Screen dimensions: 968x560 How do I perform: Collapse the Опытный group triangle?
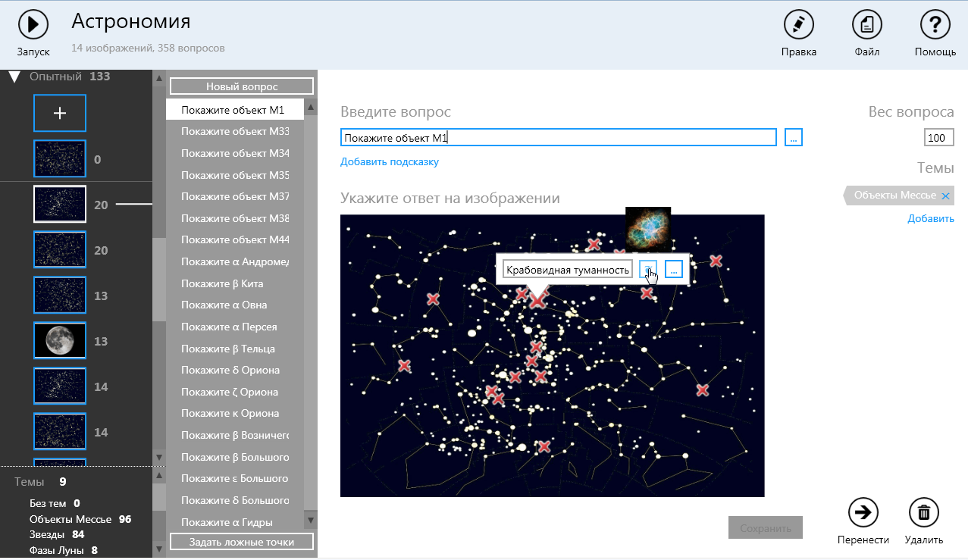14,77
